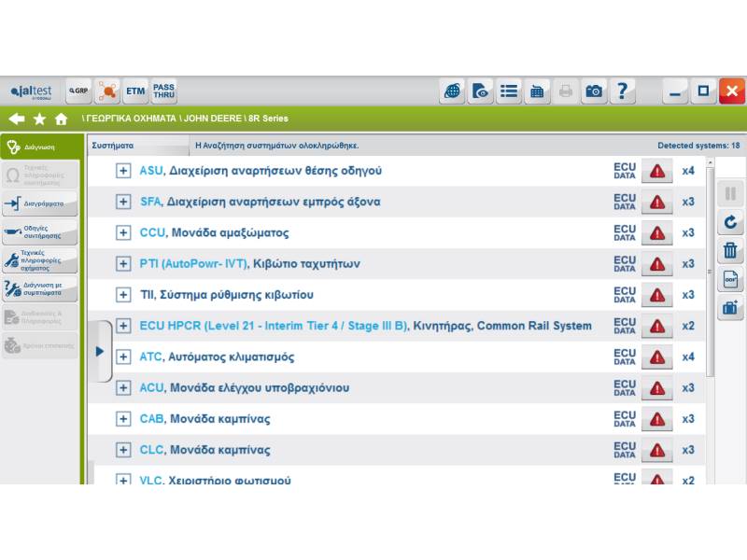747x560 pixels.
Task: Take a screenshot with the camera icon
Action: click(593, 91)
